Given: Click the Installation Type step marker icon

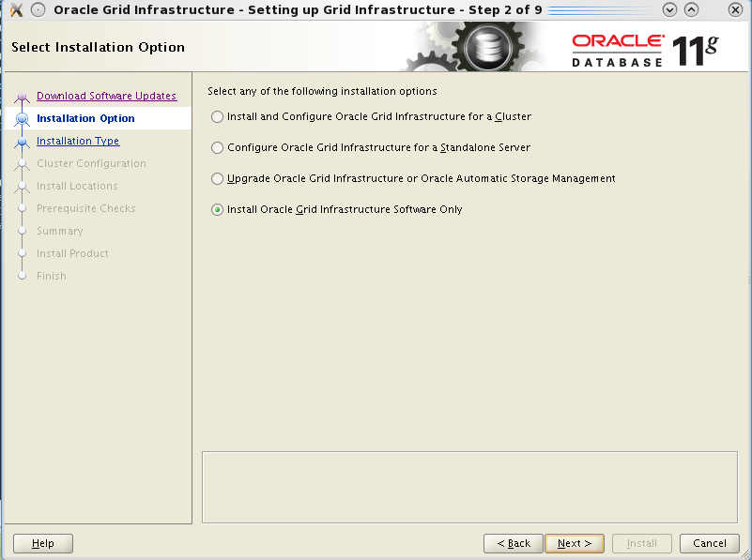Looking at the screenshot, I should (x=22, y=142).
